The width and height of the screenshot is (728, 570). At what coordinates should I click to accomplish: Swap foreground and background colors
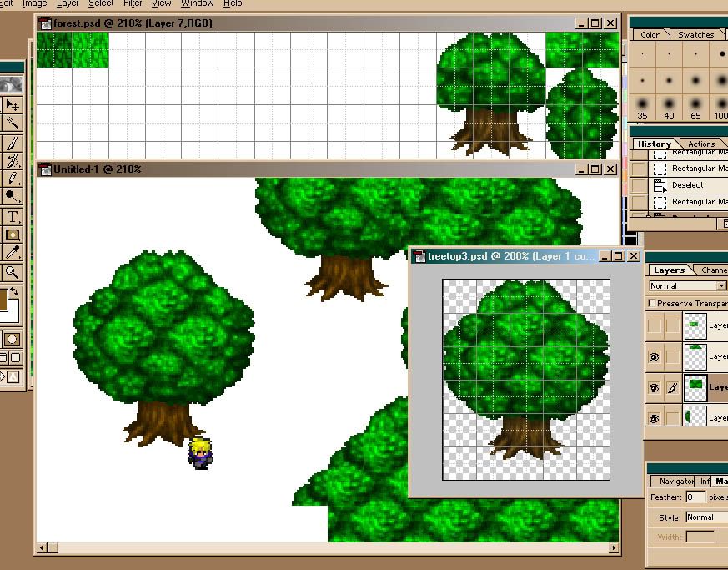click(14, 292)
